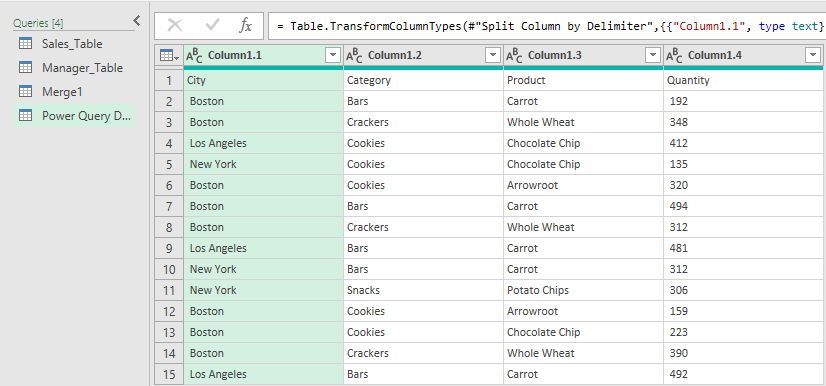Screen dimensions: 826x386
Task: Click the Queries [4] pane title
Action: point(38,23)
